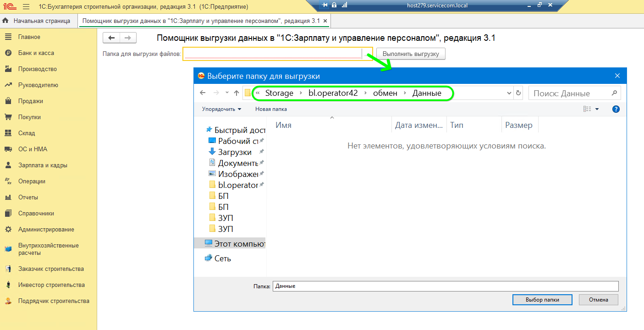This screenshot has height=330, width=644.
Task: Expand hidden path with « breadcrumb
Action: (258, 93)
